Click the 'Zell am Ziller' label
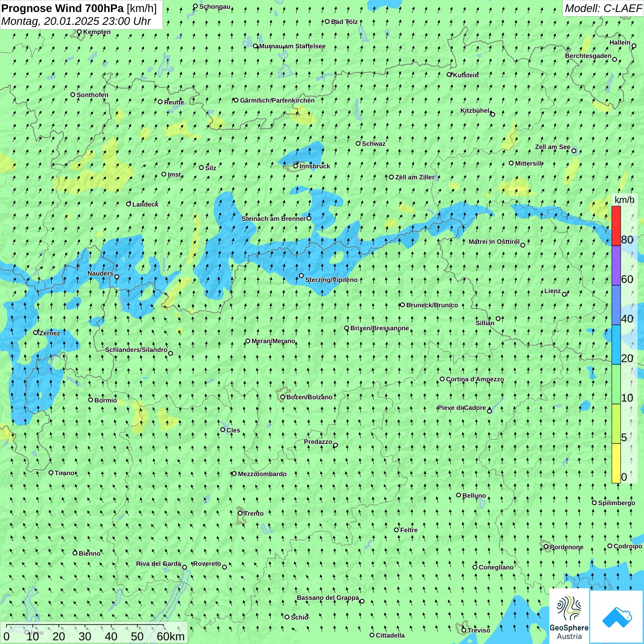Image resolution: width=644 pixels, height=644 pixels. [x=414, y=177]
